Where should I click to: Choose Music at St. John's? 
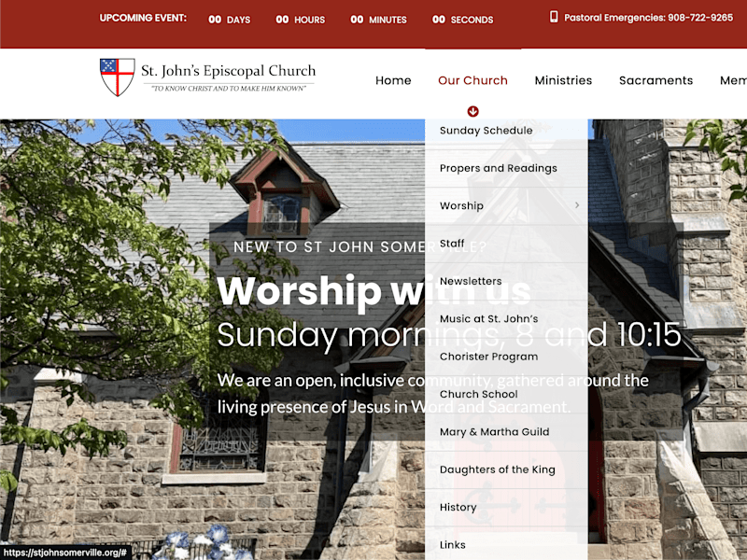tap(488, 318)
